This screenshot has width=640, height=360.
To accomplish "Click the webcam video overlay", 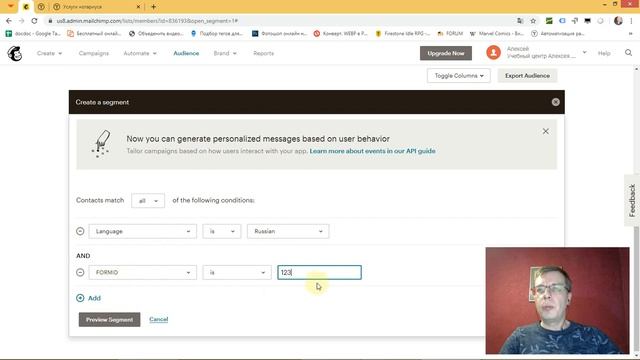I will [558, 300].
